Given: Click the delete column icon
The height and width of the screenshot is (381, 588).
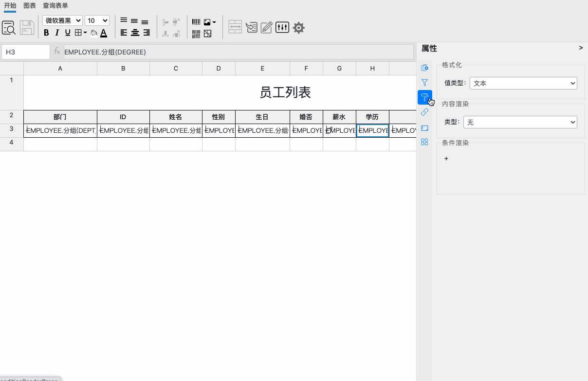Looking at the screenshot, I should point(177,34).
